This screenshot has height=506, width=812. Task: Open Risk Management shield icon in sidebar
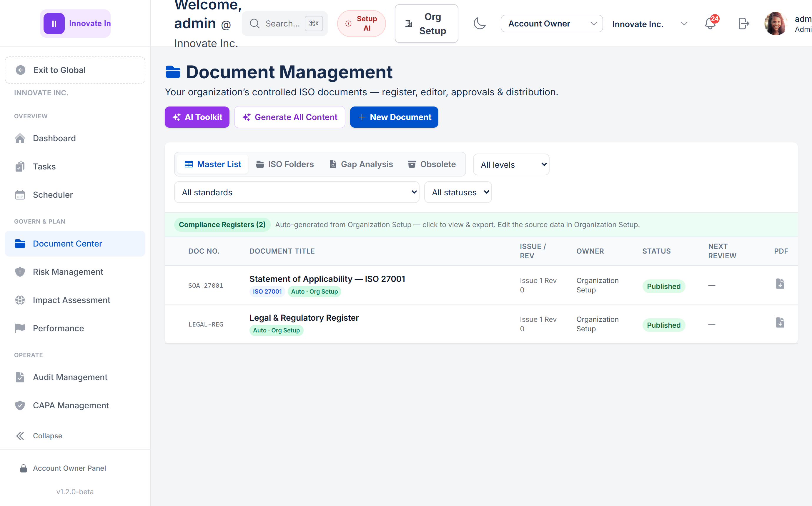pos(20,272)
